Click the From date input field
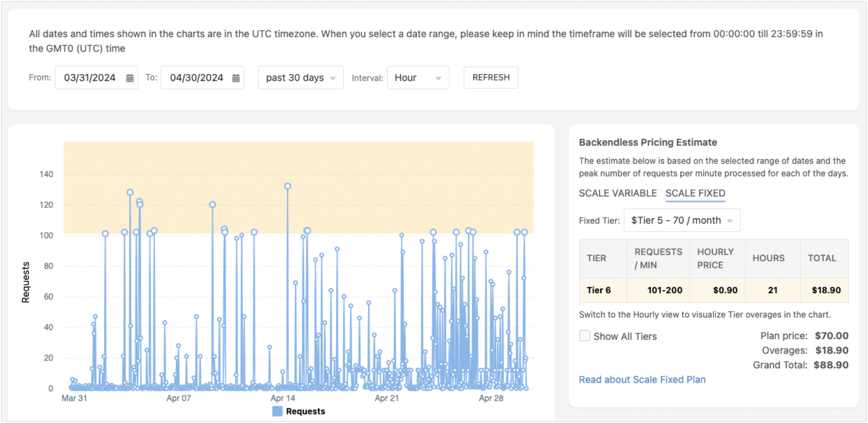This screenshot has height=423, width=868. [90, 78]
